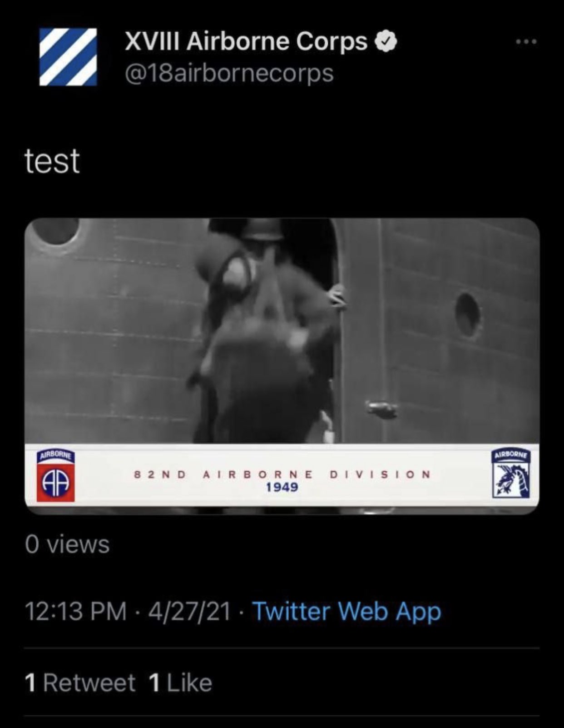The image size is (564, 728).
Task: Open the @18airbornecorps handle
Action: (229, 74)
